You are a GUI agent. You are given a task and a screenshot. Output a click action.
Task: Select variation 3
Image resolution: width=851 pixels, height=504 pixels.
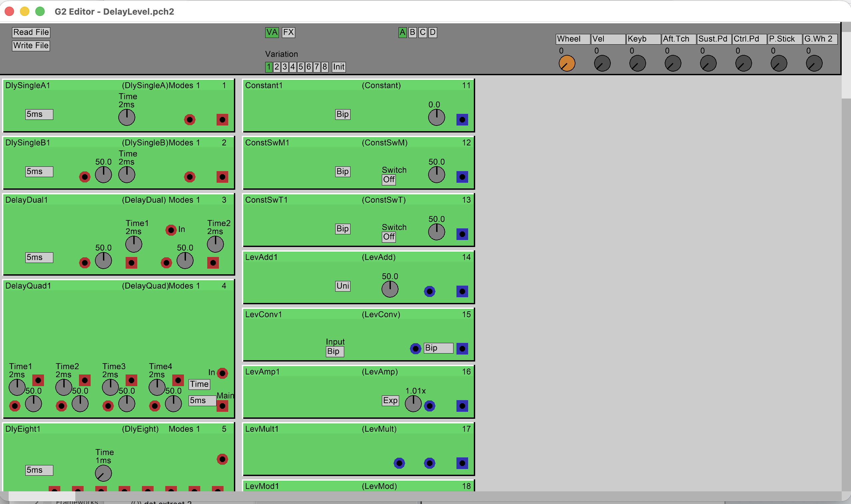(285, 67)
